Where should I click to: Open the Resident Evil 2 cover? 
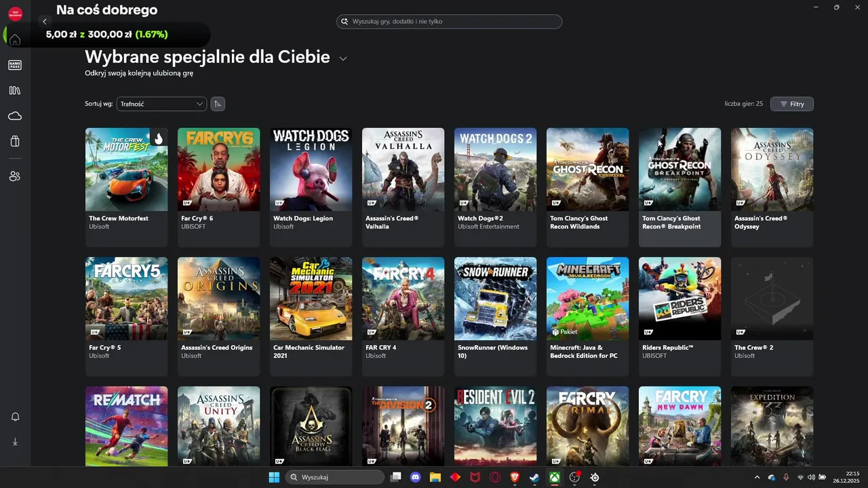coord(495,426)
